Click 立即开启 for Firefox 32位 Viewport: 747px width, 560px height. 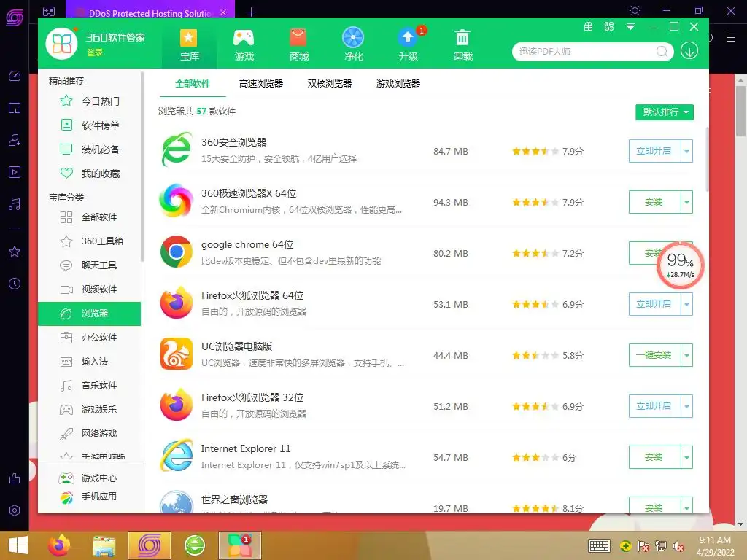[654, 405]
